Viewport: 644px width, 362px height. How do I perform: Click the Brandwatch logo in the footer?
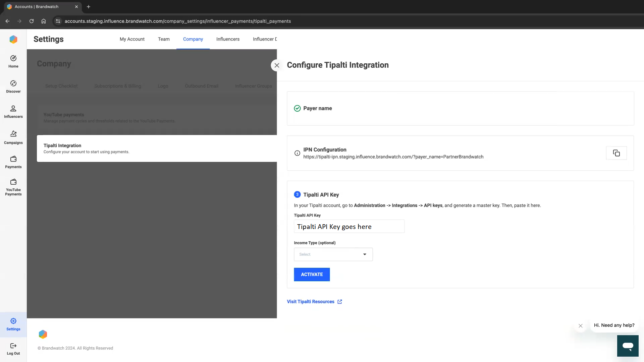[43, 334]
